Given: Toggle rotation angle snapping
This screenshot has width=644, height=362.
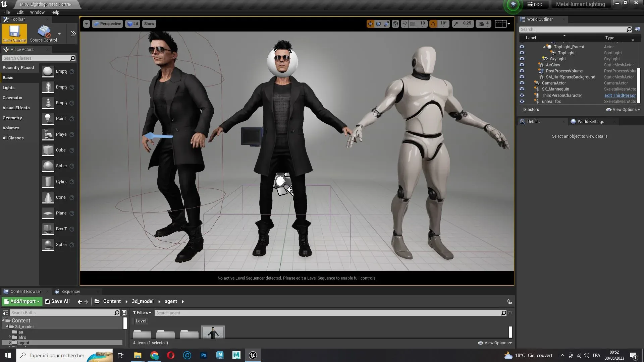Looking at the screenshot, I should (x=433, y=24).
